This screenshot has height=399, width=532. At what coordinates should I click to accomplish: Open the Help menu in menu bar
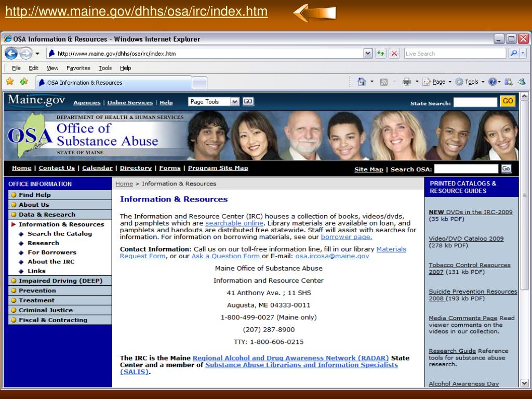point(126,68)
